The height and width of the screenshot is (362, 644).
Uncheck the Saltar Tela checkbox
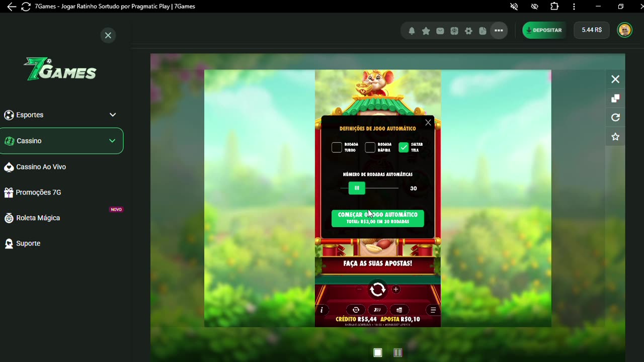click(404, 147)
